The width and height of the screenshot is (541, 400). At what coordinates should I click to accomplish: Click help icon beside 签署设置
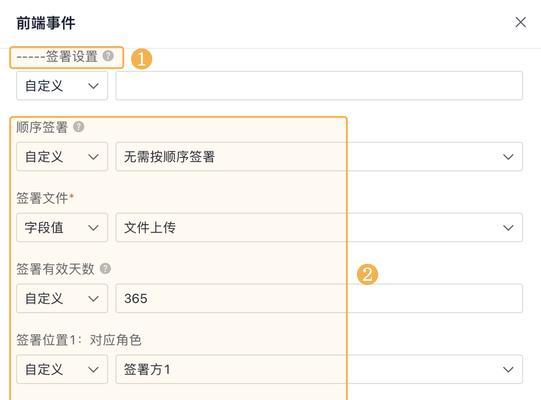coord(108,56)
